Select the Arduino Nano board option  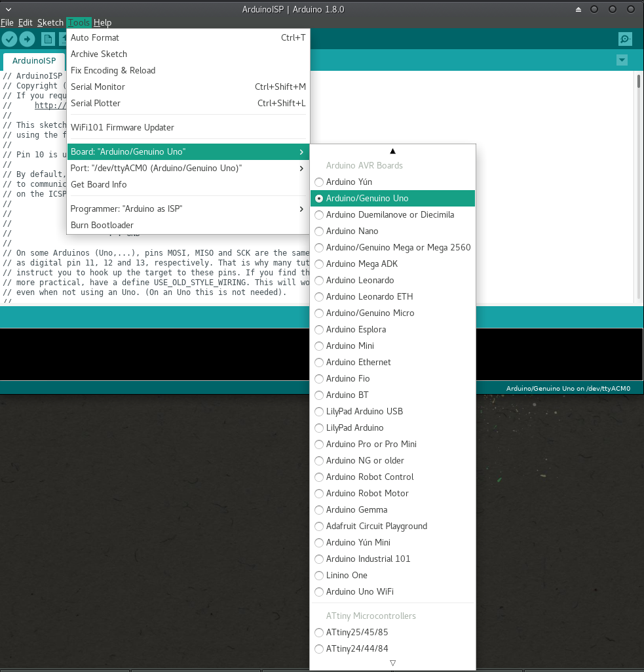point(392,231)
